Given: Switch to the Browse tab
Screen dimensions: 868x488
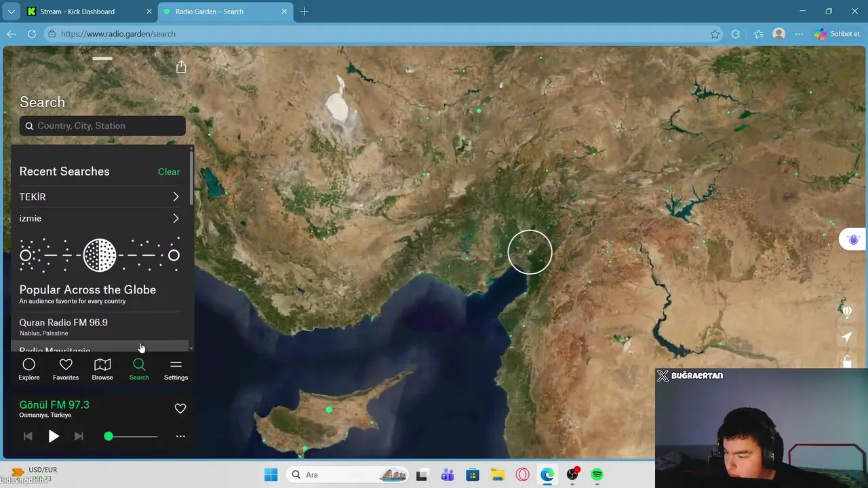Looking at the screenshot, I should coord(102,369).
